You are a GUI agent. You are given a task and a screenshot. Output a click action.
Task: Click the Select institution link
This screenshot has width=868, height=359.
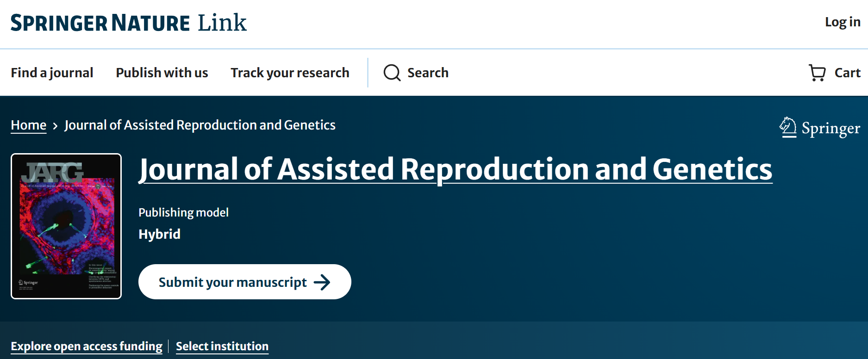click(x=222, y=346)
